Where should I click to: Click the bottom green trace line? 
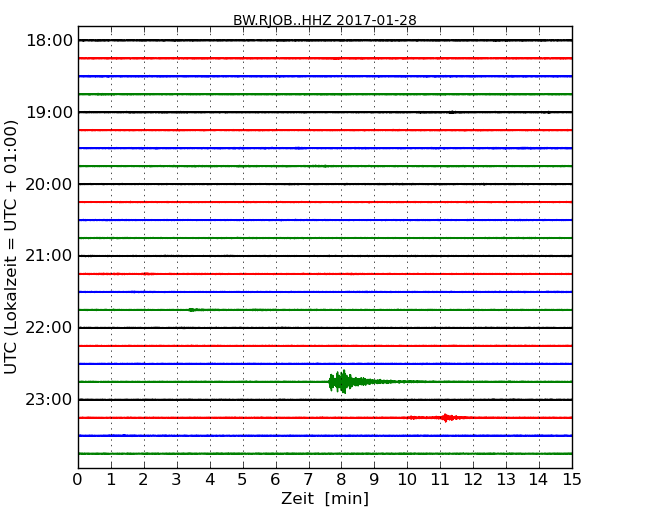[x=325, y=454]
